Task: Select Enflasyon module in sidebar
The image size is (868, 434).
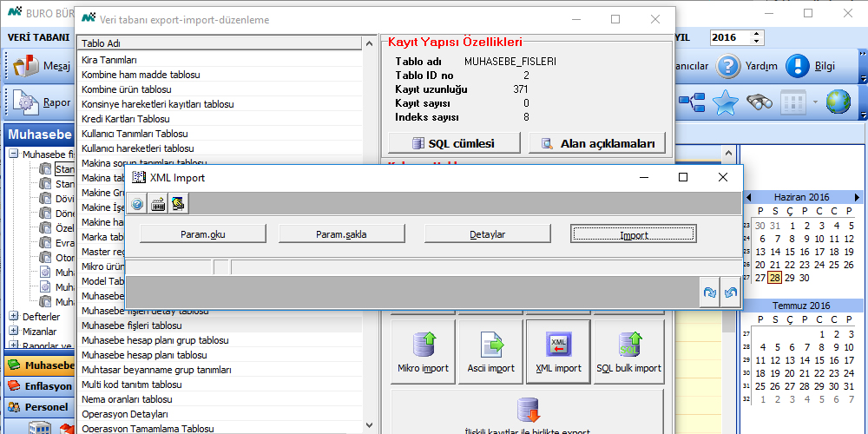Action: [x=41, y=386]
